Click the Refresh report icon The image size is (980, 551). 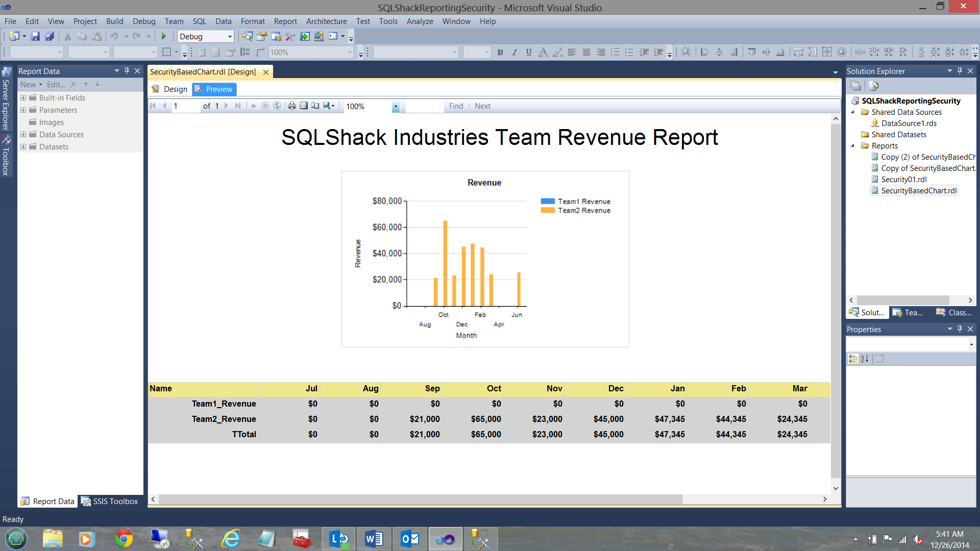[x=277, y=106]
